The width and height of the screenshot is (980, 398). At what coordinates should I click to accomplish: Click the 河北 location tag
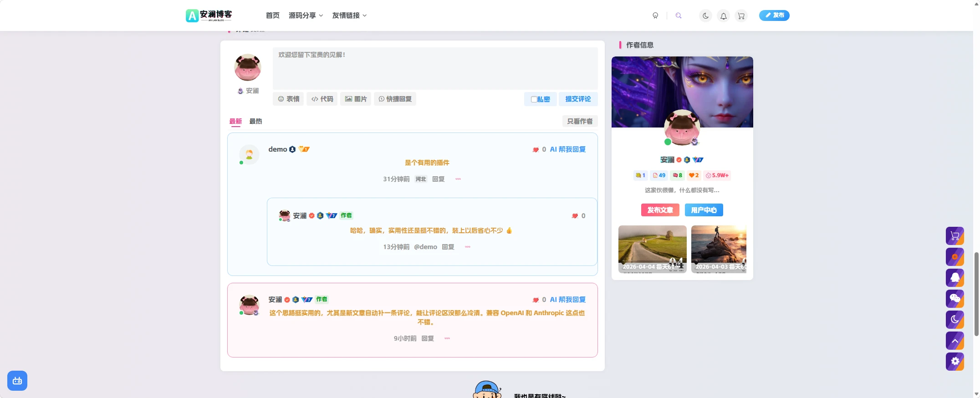click(421, 179)
